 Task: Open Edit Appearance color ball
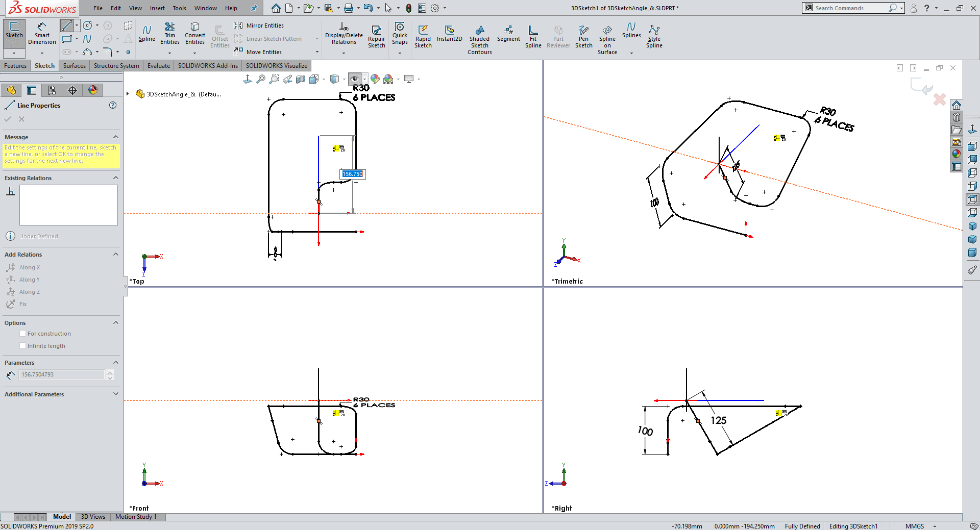pyautogui.click(x=375, y=79)
